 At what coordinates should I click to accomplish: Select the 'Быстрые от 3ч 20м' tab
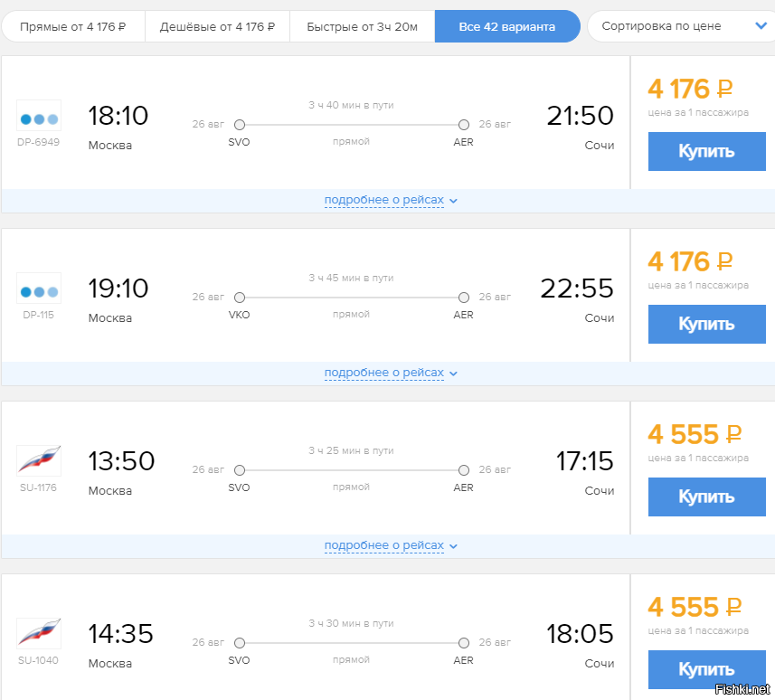pyautogui.click(x=363, y=27)
